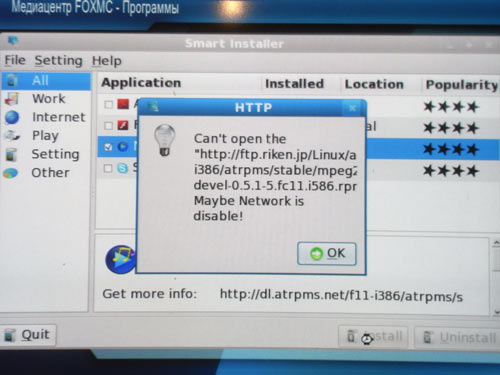Click the lightbulb icon in the HTTP dialog
This screenshot has width=500, height=375.
[x=164, y=140]
